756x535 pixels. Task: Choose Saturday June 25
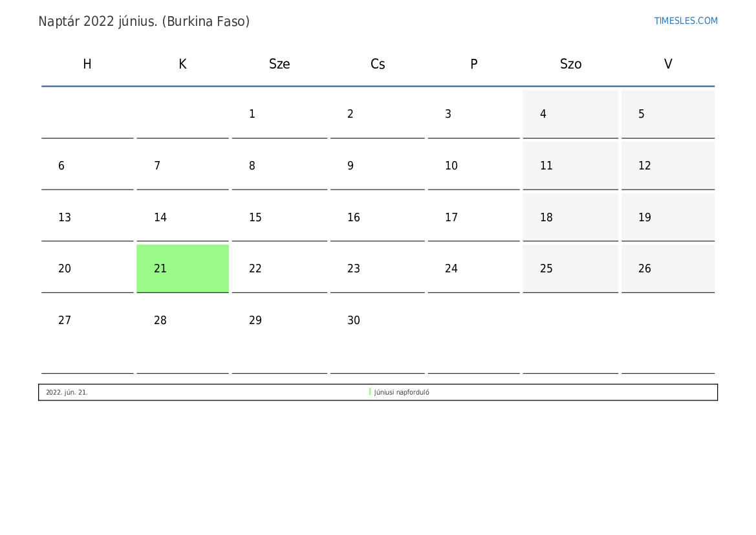pos(546,268)
